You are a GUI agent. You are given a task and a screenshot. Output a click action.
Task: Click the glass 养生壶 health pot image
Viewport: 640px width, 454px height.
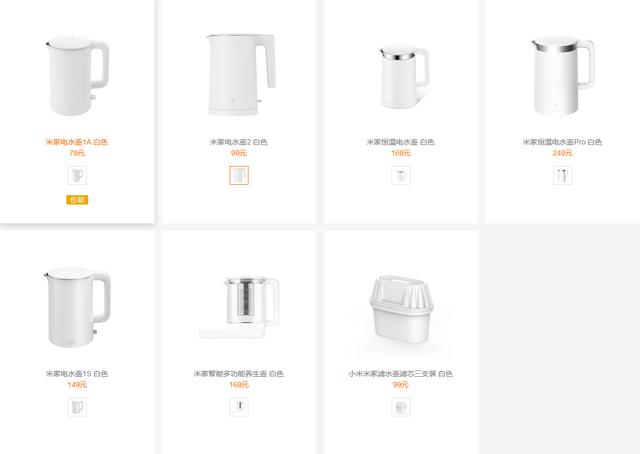tap(239, 307)
